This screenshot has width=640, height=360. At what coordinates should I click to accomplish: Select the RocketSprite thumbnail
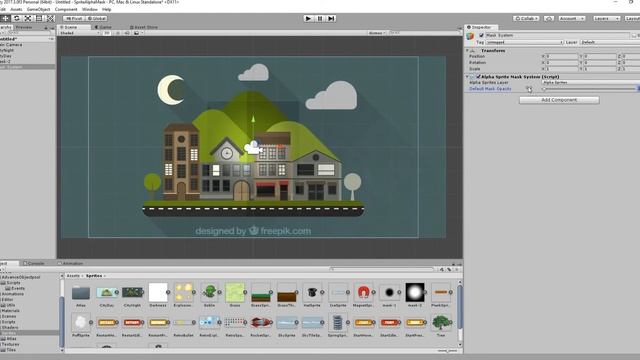260,322
